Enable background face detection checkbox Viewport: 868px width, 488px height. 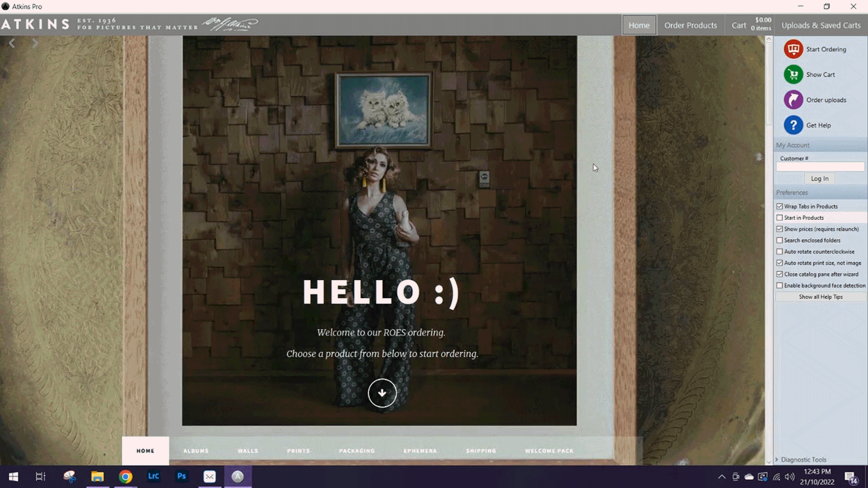click(x=779, y=286)
